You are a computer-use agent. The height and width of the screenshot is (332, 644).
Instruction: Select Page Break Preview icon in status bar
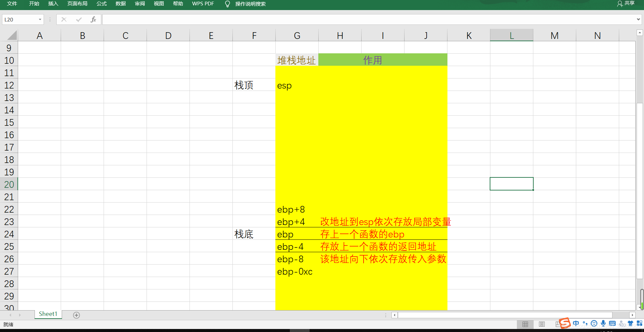557,324
